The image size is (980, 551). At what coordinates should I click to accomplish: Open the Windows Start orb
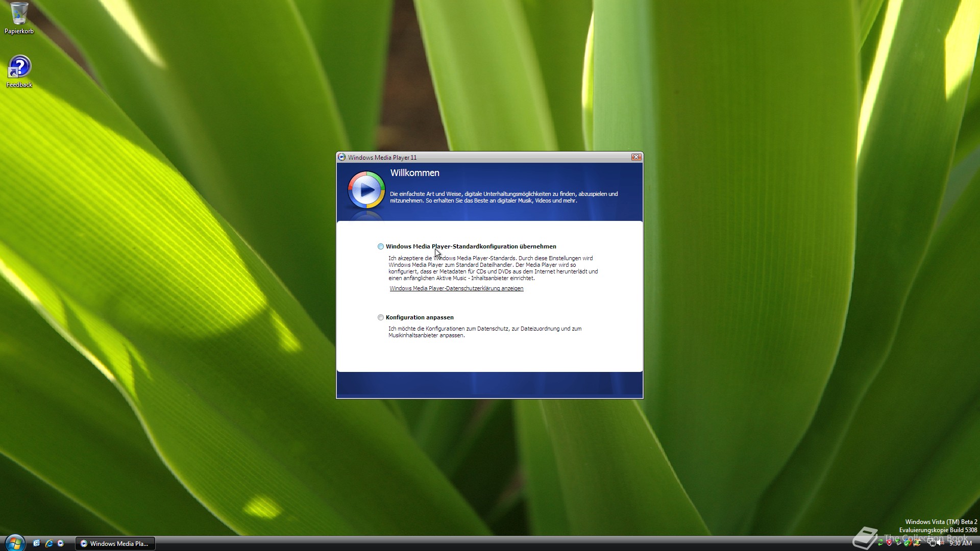click(14, 543)
